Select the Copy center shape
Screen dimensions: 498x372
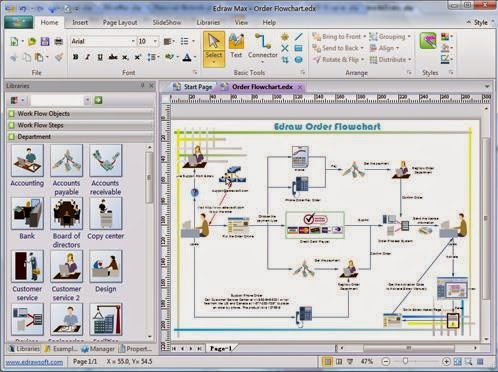106,213
